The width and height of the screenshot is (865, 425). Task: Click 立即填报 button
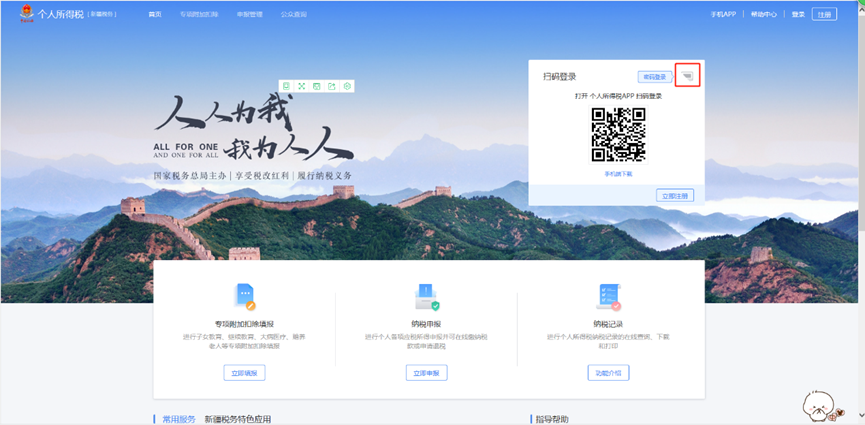(244, 373)
